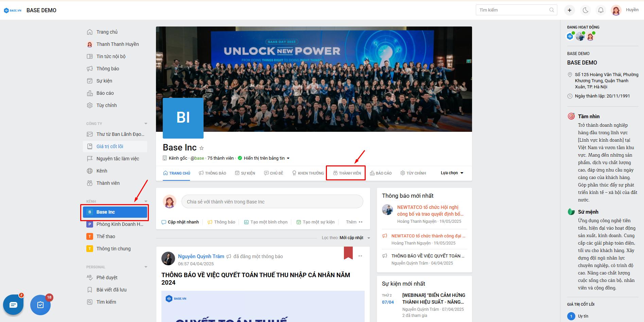Viewport: 644px width, 322px height.
Task: Go to Trang chủ in sidebar
Action: coord(107,32)
